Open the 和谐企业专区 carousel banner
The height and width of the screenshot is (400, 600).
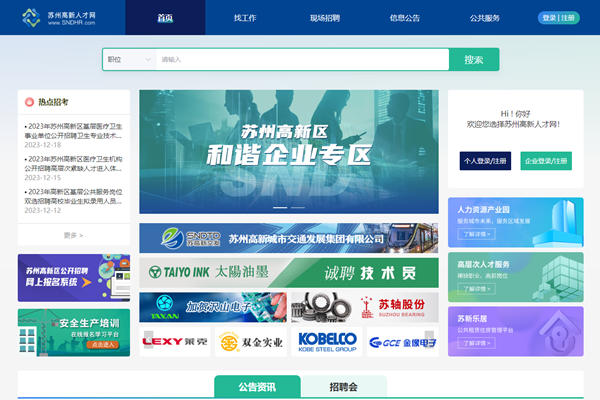[x=289, y=152]
